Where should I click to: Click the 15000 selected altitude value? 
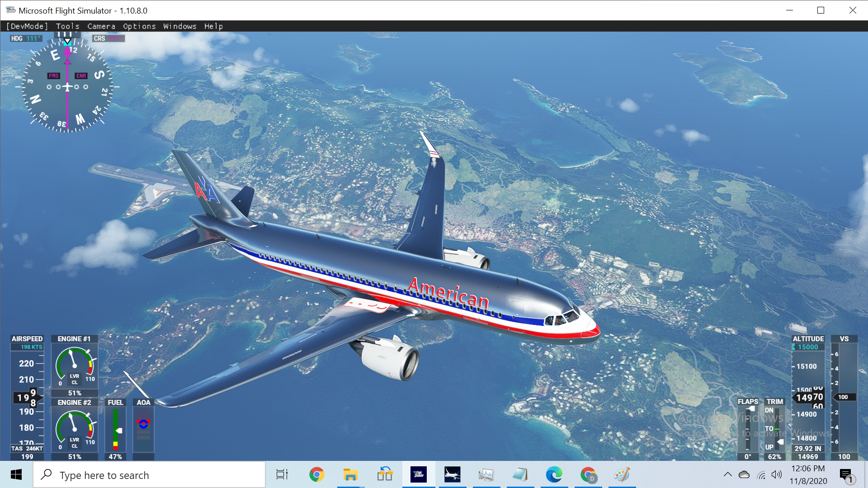808,347
